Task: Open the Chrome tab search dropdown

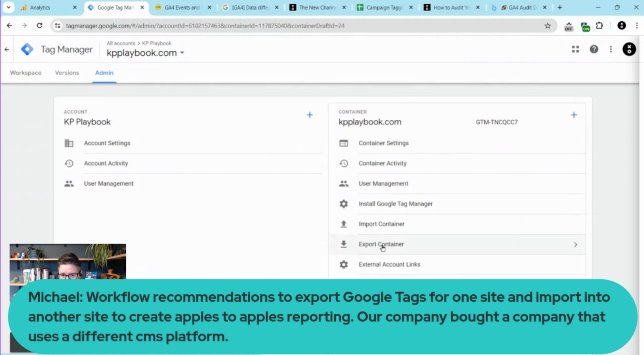Action: (8, 7)
